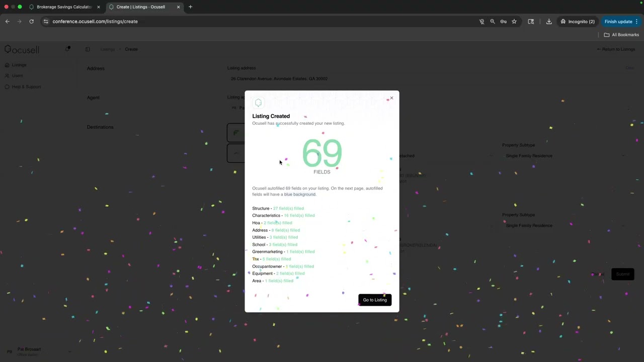644x362 pixels.
Task: Click the browser address bar URL
Action: [95, 22]
